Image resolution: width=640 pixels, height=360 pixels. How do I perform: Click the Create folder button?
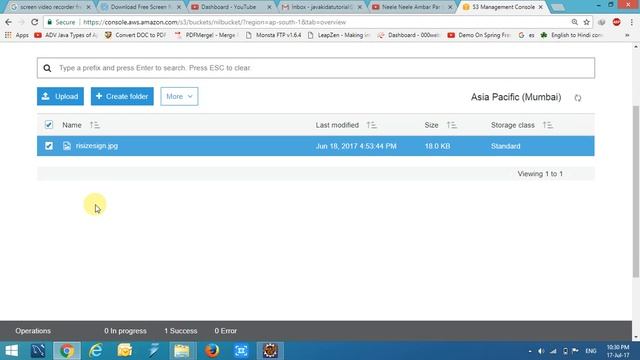tap(122, 96)
